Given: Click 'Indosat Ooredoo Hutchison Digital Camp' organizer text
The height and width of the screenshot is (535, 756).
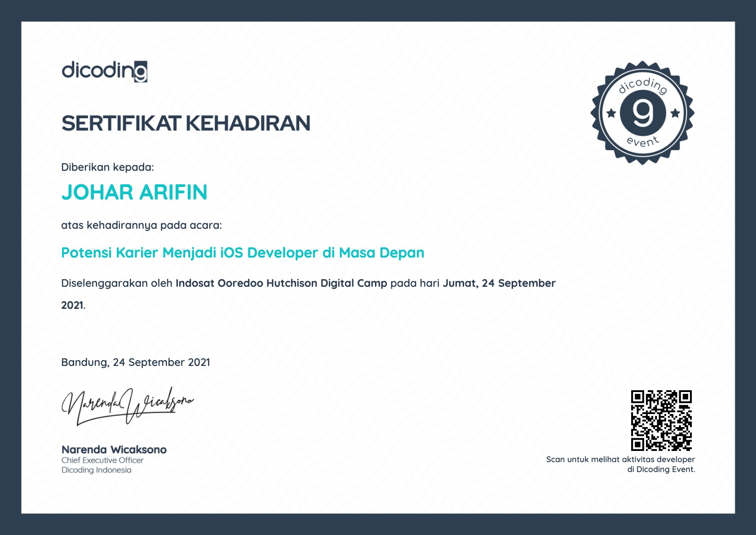Looking at the screenshot, I should click(x=281, y=283).
